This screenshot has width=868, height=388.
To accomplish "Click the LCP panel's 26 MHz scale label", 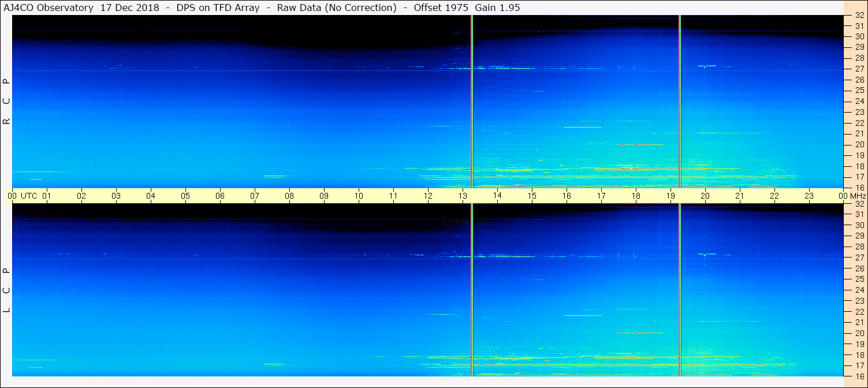I will 859,268.
